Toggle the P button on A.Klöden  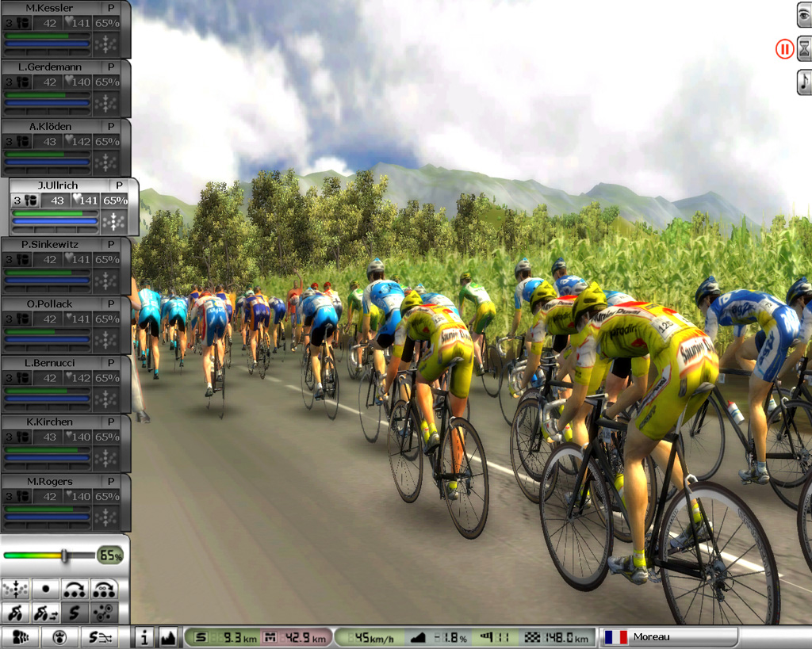(111, 127)
